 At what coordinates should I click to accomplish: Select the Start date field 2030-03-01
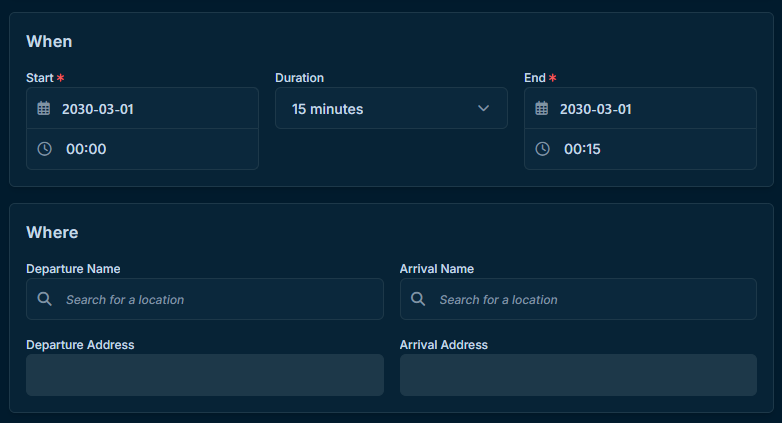click(x=143, y=108)
